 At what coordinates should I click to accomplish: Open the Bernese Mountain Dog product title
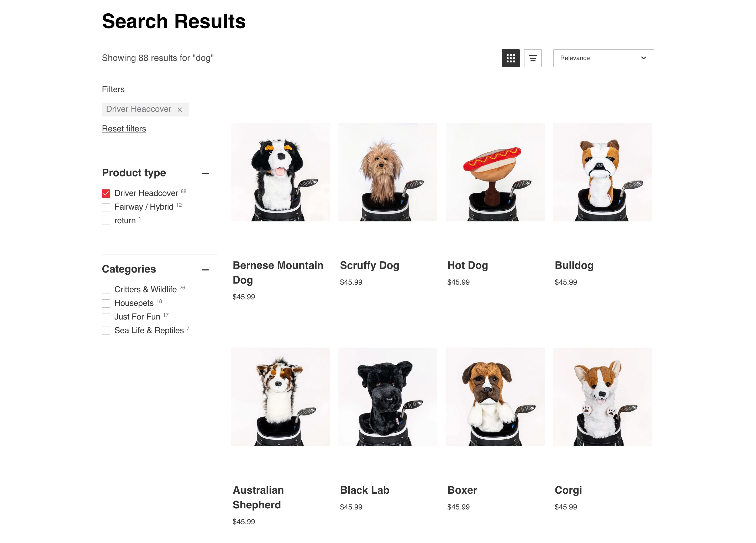278,273
